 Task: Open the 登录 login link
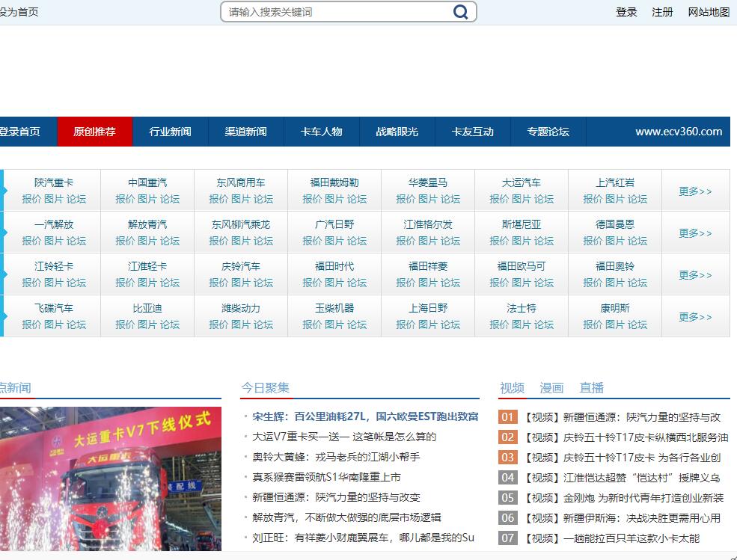[626, 12]
